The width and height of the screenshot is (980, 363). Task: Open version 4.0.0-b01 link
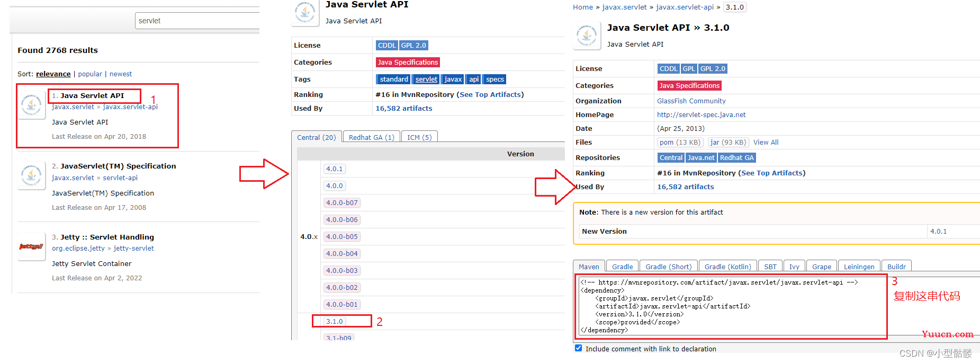click(x=342, y=305)
